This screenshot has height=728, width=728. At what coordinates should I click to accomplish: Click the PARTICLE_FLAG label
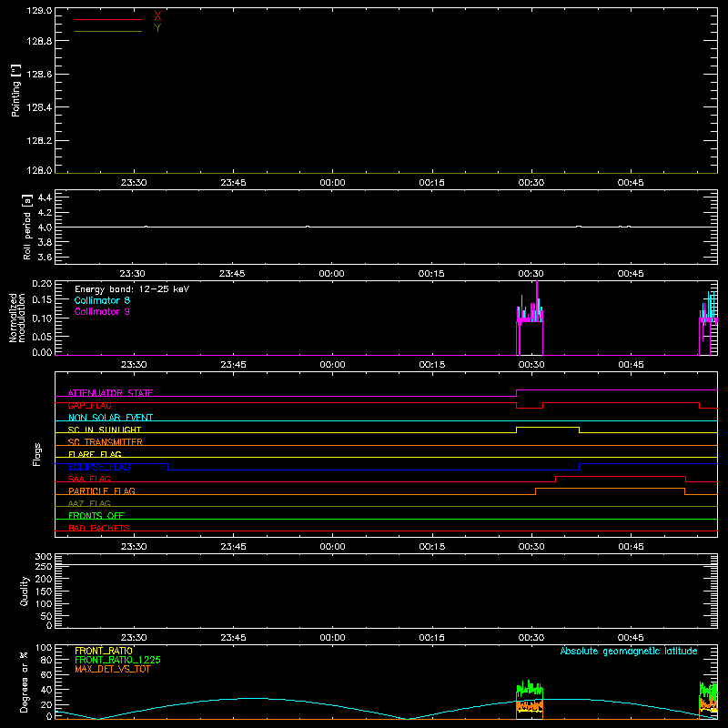point(102,490)
